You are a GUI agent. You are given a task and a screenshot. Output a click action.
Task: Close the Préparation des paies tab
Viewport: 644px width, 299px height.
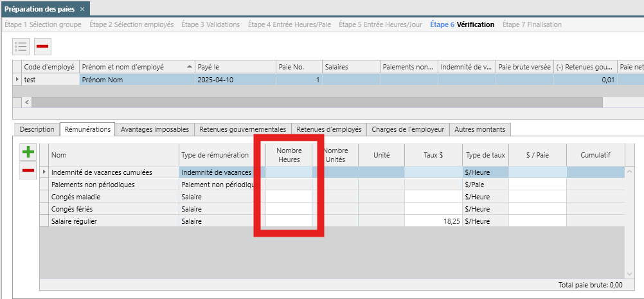(82, 8)
